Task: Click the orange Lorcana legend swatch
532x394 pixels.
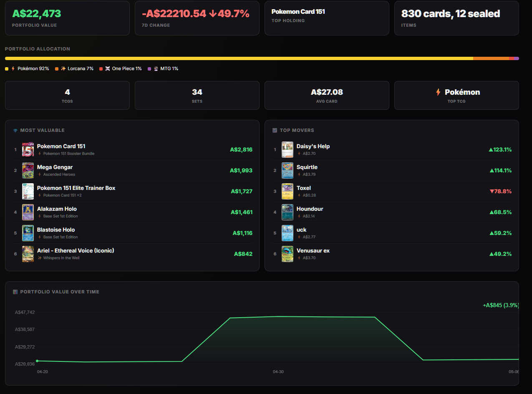Action: [x=57, y=68]
